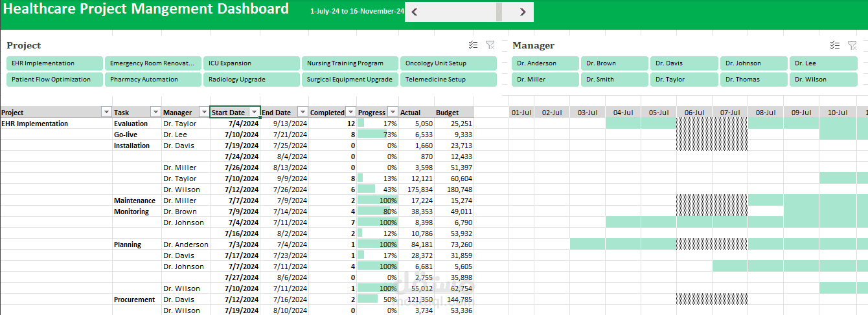Screen dimensions: 868x315
Task: Open the Start Date column filter arrow
Action: point(254,113)
